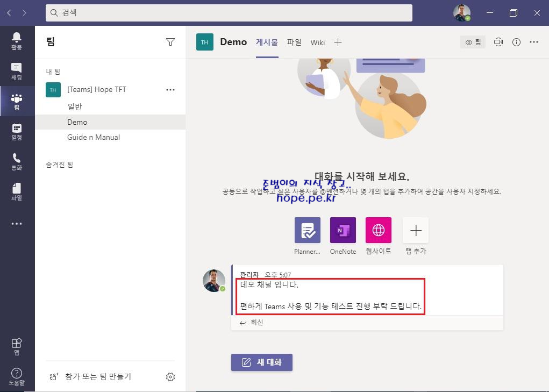This screenshot has width=549, height=392.
Task: Open the OneNote app tile
Action: tap(343, 230)
